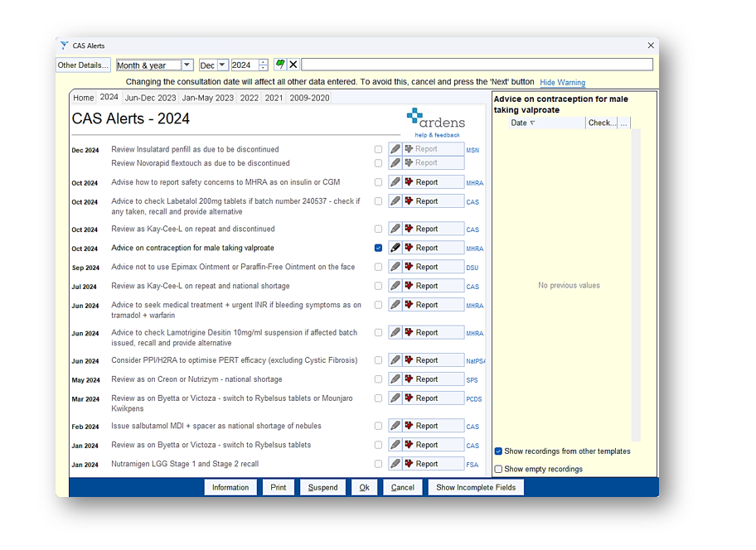Screen dimensions: 756x550
Task: Click pencil icon for Rybelsus or Mounjaro row
Action: pyautogui.click(x=395, y=398)
